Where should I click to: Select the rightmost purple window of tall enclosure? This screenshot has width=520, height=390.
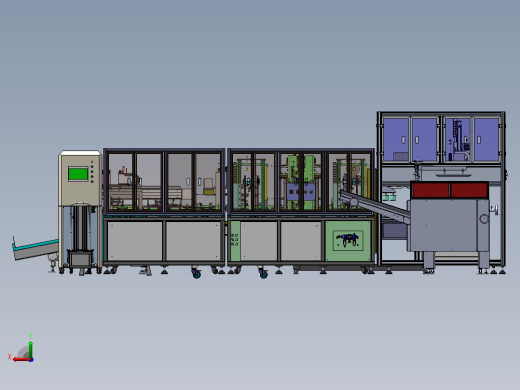(486, 140)
